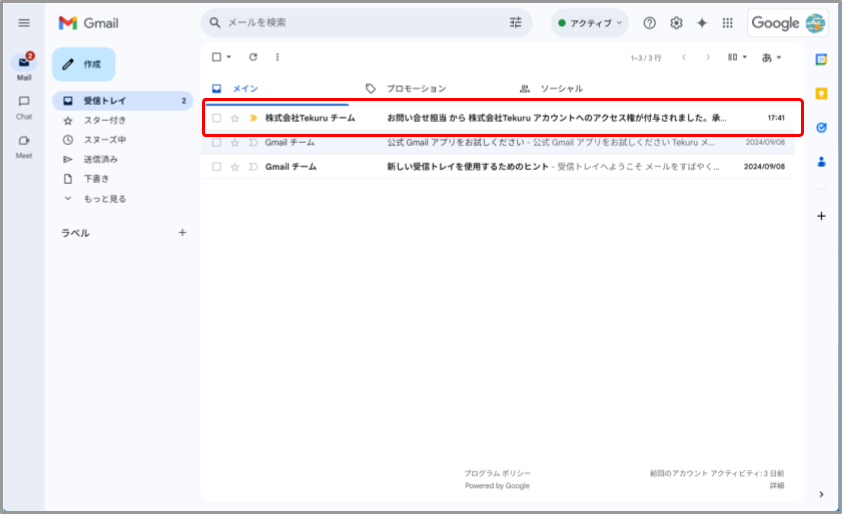Open the Google account avatar

coord(815,23)
